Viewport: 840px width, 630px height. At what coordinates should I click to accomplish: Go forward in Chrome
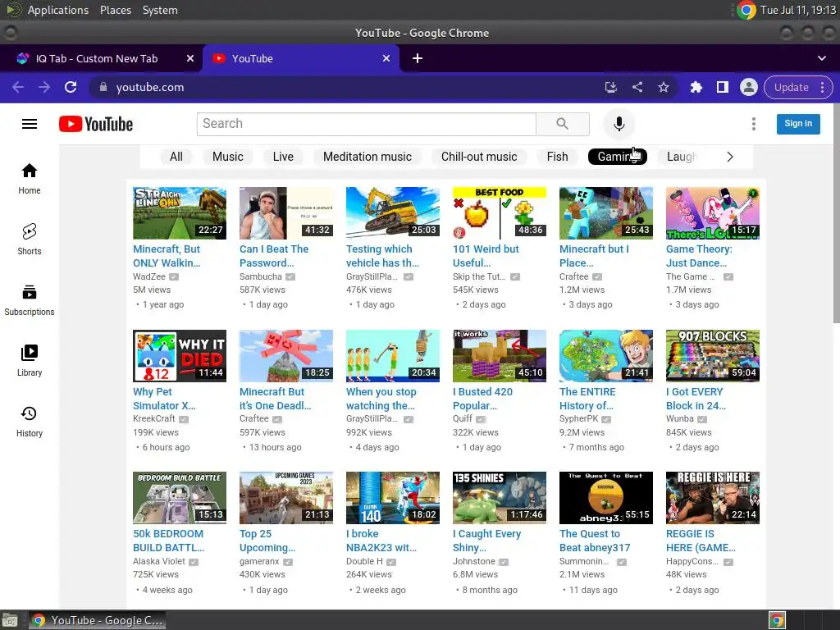point(44,87)
